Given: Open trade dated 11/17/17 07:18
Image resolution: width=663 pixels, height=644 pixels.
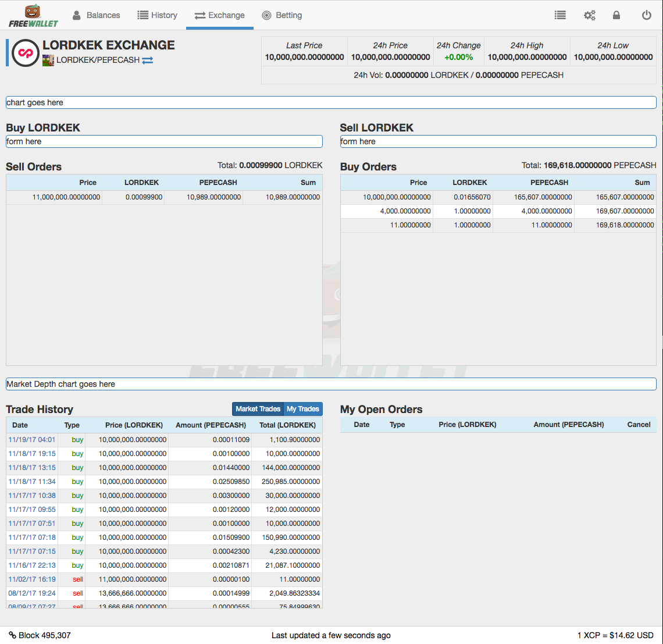Looking at the screenshot, I should click(x=32, y=538).
